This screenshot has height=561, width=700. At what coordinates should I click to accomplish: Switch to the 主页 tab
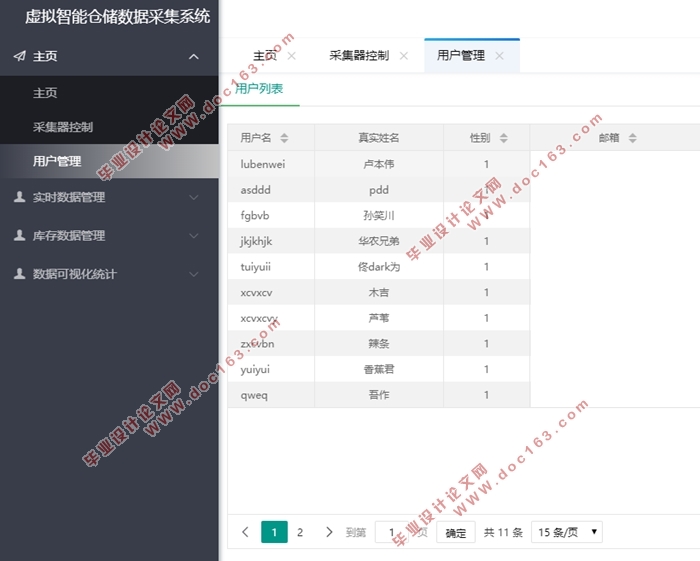(x=265, y=56)
